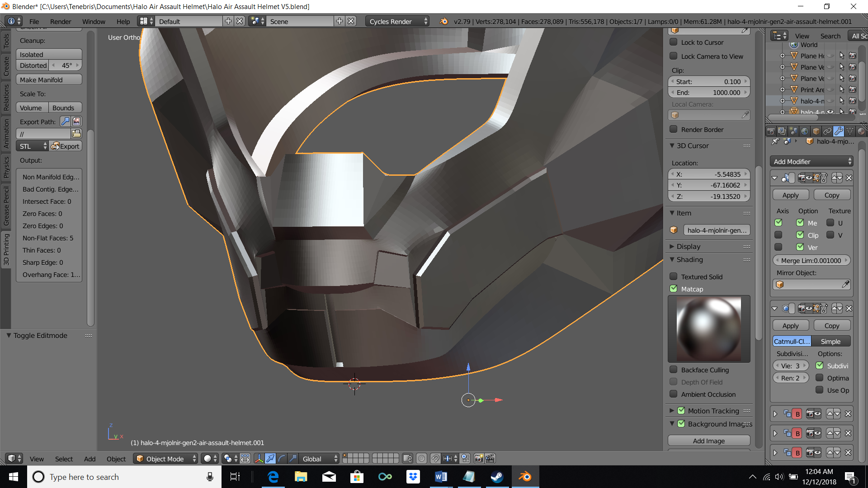Toggle lock layers to scene icon
The height and width of the screenshot is (488, 868).
(x=407, y=459)
